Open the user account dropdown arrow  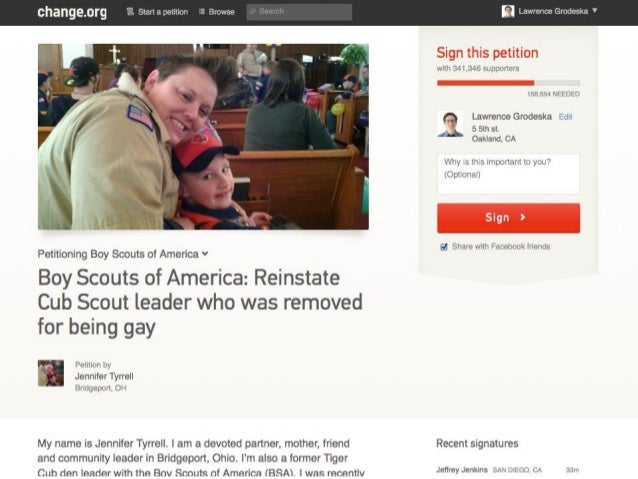click(595, 11)
